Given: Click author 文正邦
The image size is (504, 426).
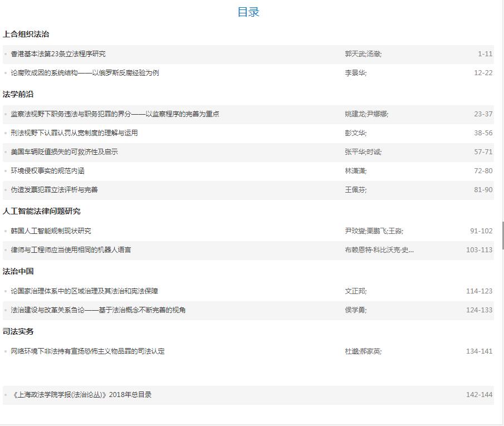Looking at the screenshot, I should coord(355,291).
